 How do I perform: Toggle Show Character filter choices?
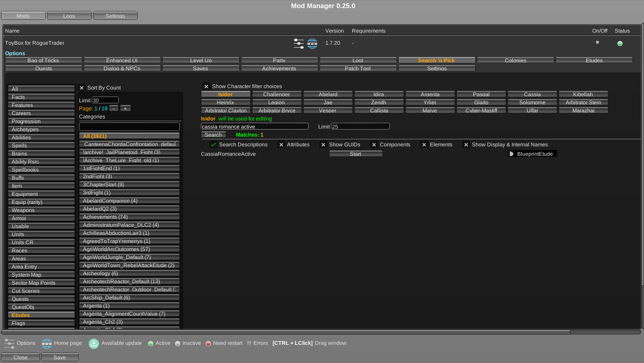tap(206, 86)
